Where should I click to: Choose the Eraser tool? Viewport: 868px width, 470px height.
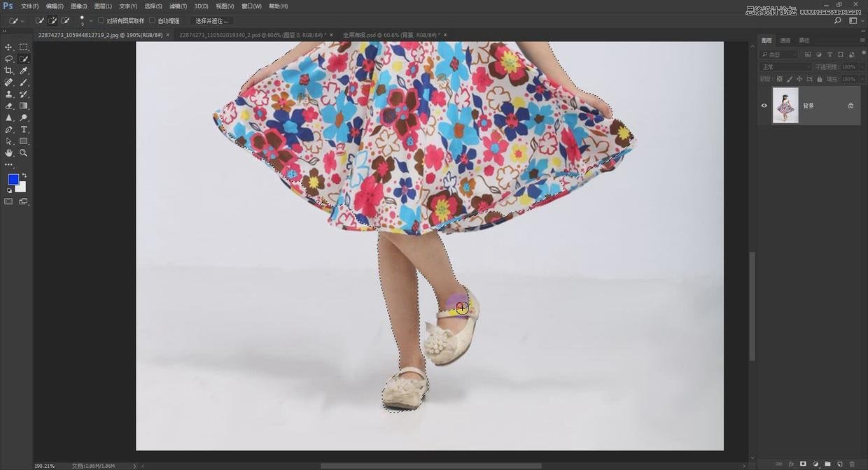(8, 106)
